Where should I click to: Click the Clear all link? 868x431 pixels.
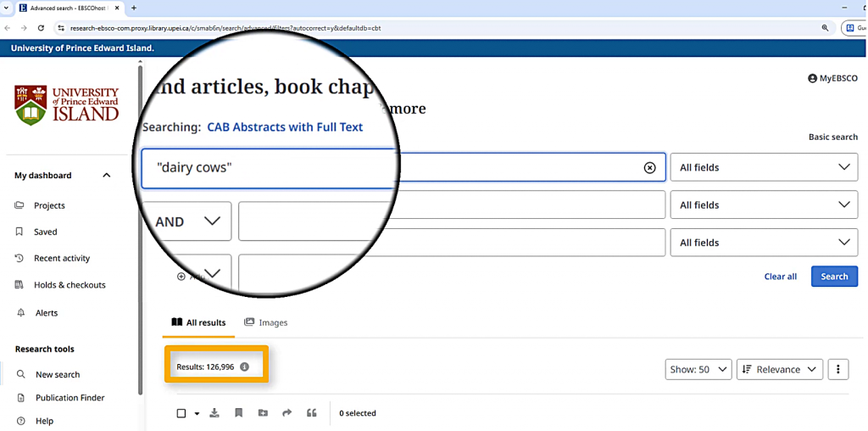(x=780, y=277)
